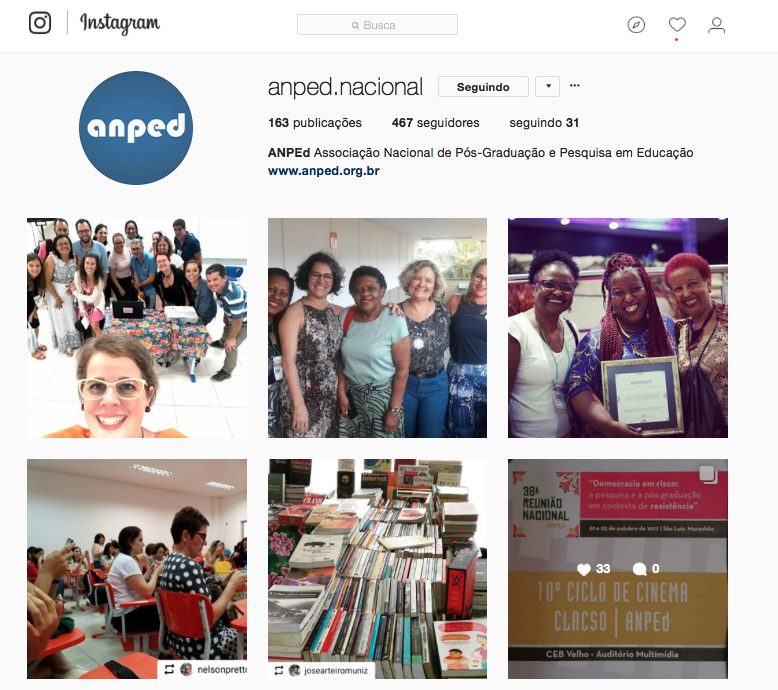The image size is (778, 690).
Task: Click the Instagram wordmark to go home
Action: click(x=120, y=23)
